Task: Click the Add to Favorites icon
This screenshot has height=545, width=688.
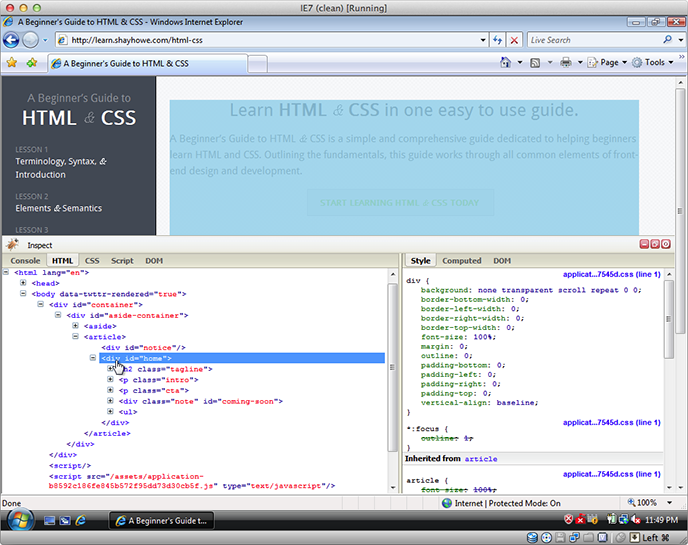Action: tap(32, 63)
